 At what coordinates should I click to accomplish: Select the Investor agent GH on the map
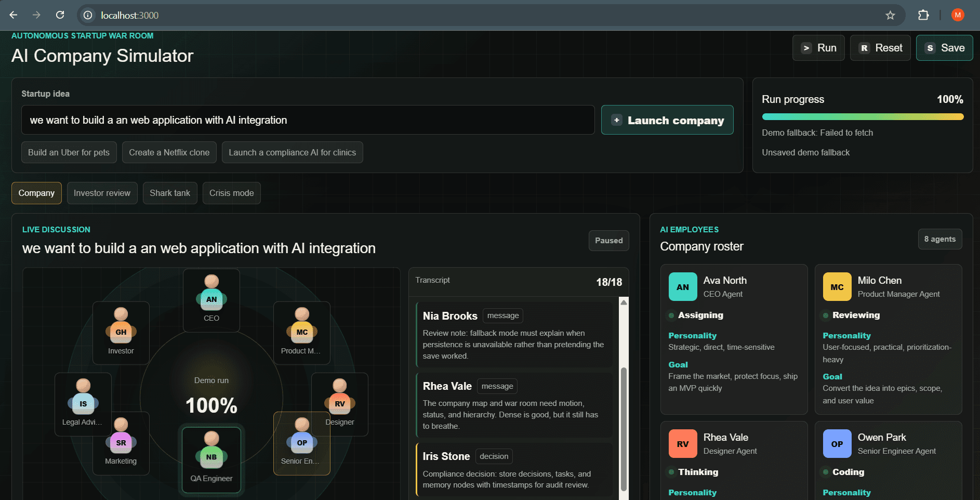point(121,333)
